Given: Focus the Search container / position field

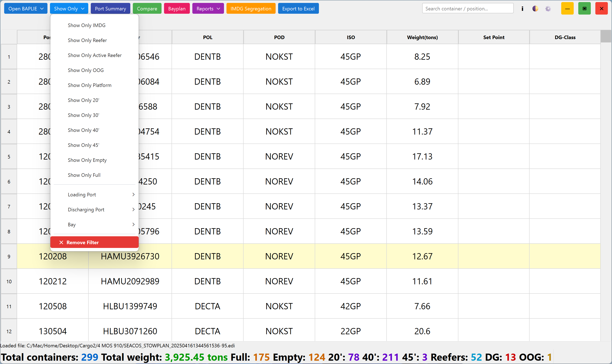Looking at the screenshot, I should [468, 9].
